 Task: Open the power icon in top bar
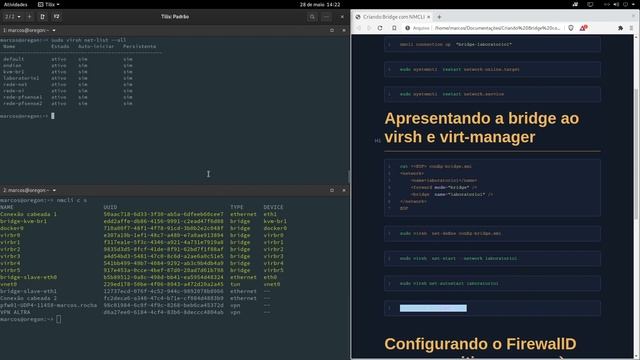pyautogui.click(x=625, y=4)
